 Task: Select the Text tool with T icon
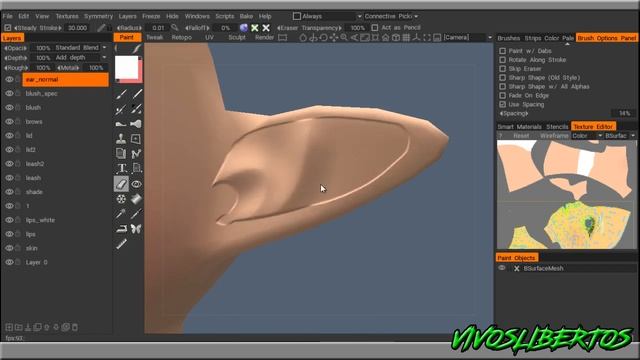[121, 168]
